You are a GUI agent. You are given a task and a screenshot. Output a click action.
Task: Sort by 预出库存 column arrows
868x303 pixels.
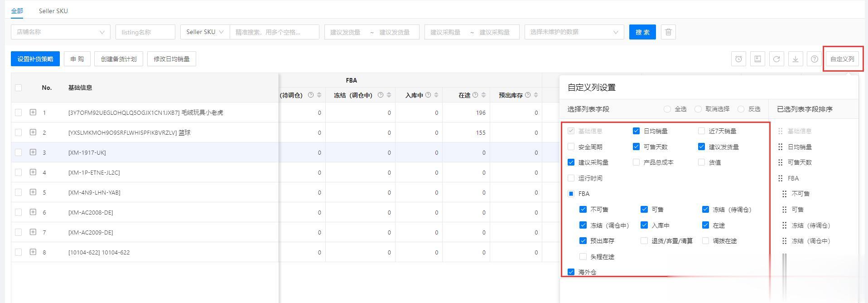pos(536,95)
